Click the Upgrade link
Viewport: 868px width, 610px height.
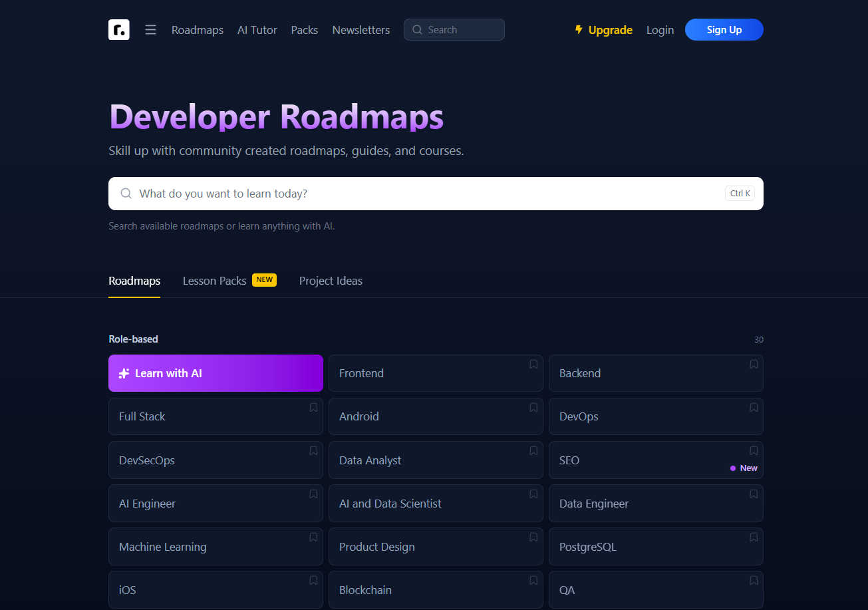(x=603, y=30)
